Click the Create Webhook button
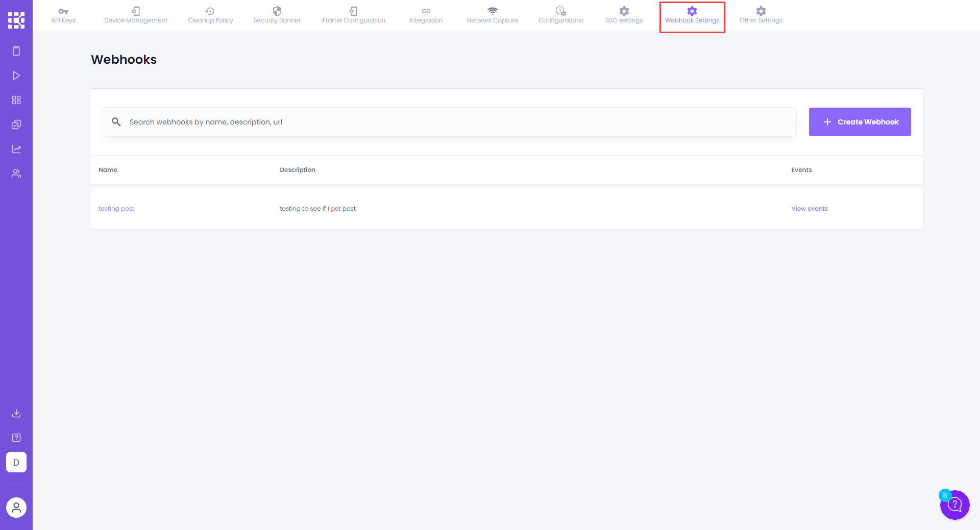The width and height of the screenshot is (980, 530). [860, 122]
